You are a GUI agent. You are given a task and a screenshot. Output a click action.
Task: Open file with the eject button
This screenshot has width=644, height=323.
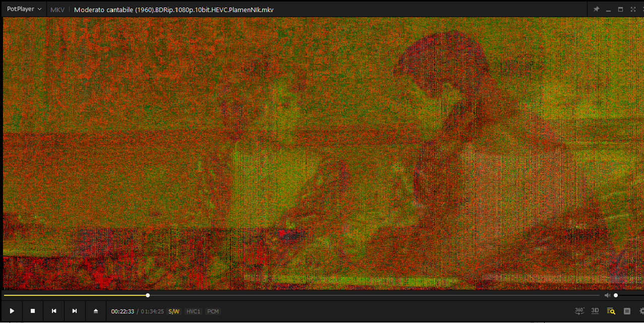96,311
